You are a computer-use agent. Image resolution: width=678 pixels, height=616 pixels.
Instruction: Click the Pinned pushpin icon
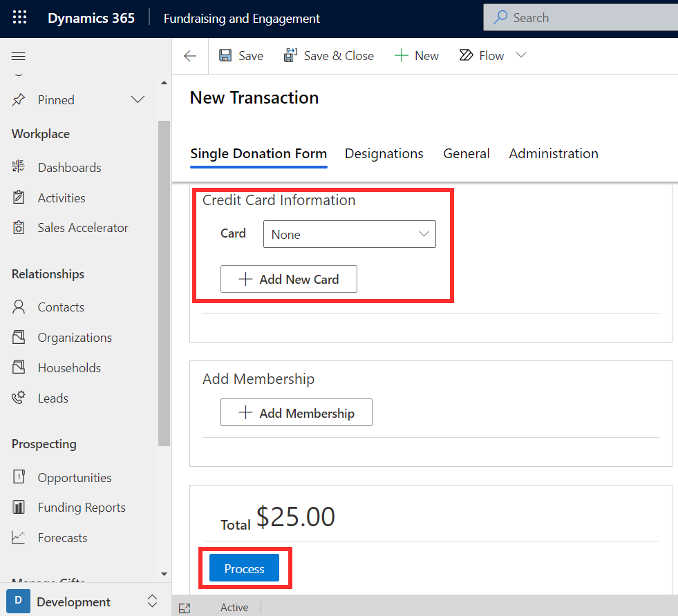click(x=18, y=99)
